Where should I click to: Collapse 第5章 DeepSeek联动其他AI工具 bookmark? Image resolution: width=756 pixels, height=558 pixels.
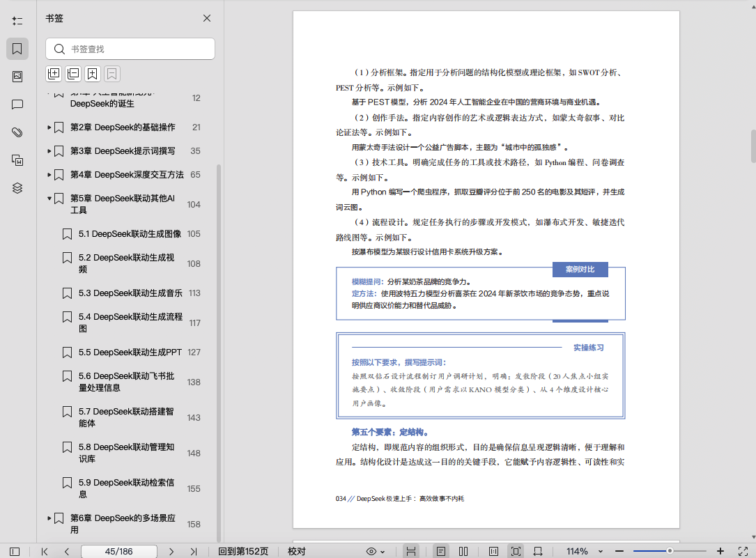point(49,198)
